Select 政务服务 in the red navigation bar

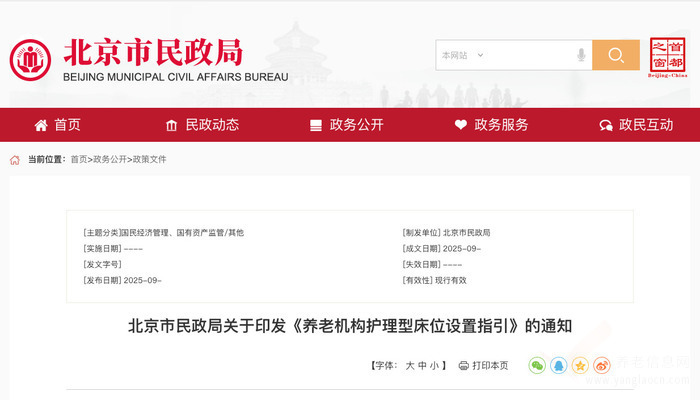point(491,125)
